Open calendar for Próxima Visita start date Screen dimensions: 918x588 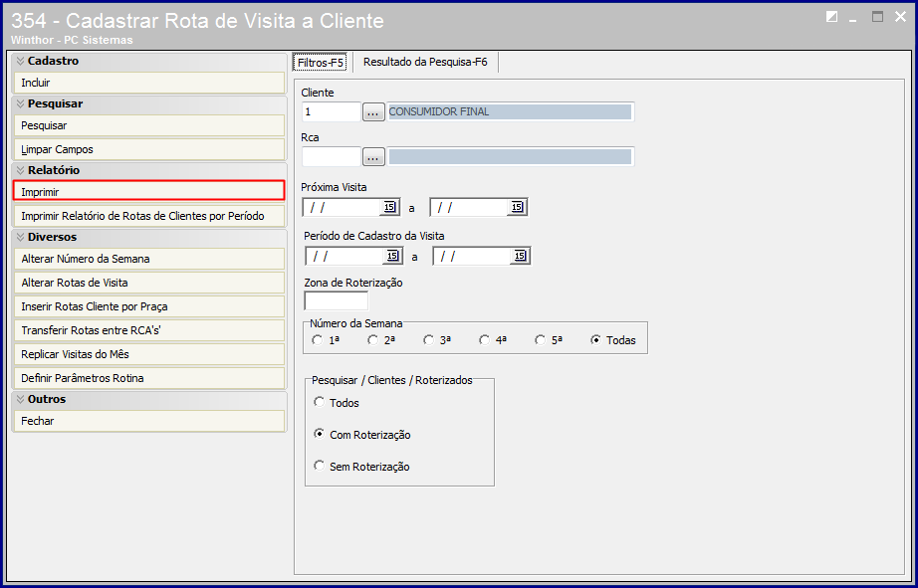pyautogui.click(x=390, y=207)
